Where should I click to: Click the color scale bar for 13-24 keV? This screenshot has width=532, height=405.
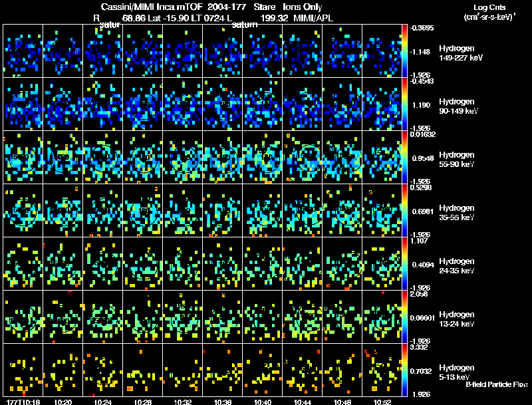pos(404,317)
